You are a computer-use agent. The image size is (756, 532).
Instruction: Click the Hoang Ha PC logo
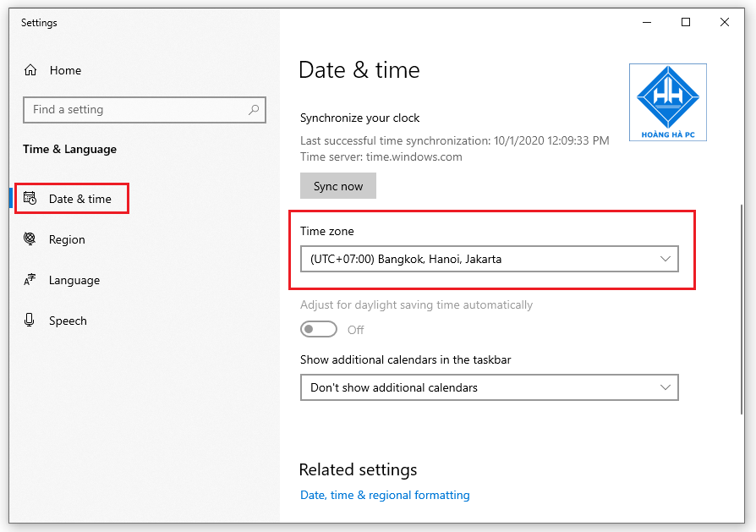click(667, 101)
